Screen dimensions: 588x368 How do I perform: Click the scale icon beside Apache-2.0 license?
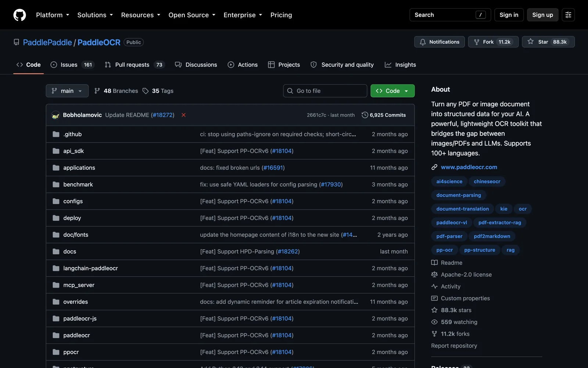coord(434,275)
